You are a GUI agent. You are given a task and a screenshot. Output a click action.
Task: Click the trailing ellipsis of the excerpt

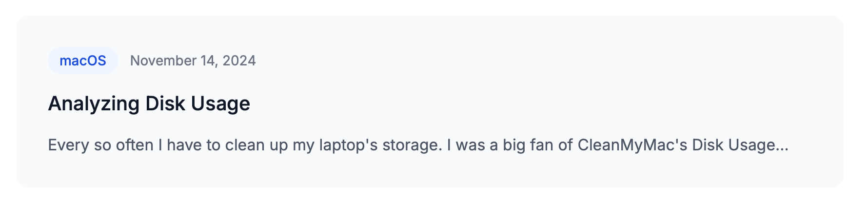click(782, 145)
